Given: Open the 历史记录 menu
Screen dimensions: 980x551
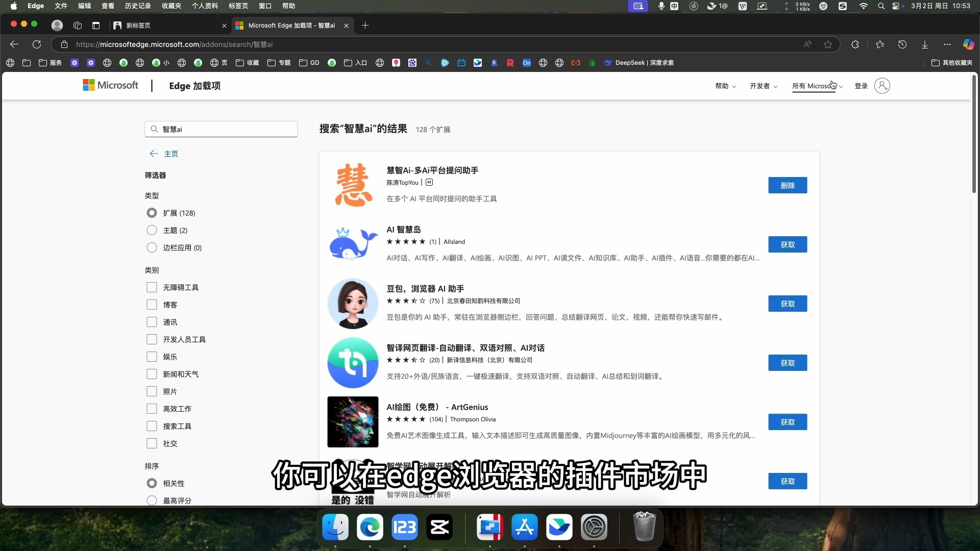Looking at the screenshot, I should tap(138, 6).
